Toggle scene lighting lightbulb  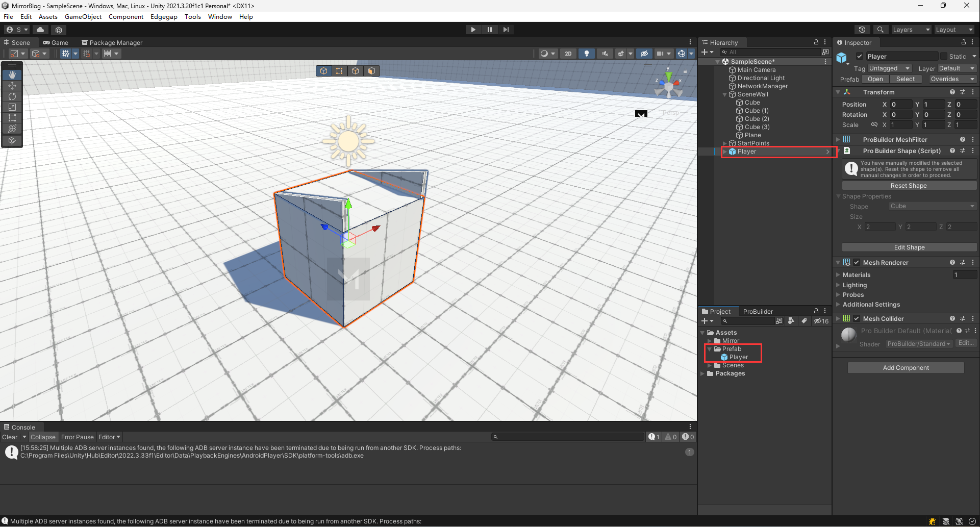pyautogui.click(x=587, y=54)
